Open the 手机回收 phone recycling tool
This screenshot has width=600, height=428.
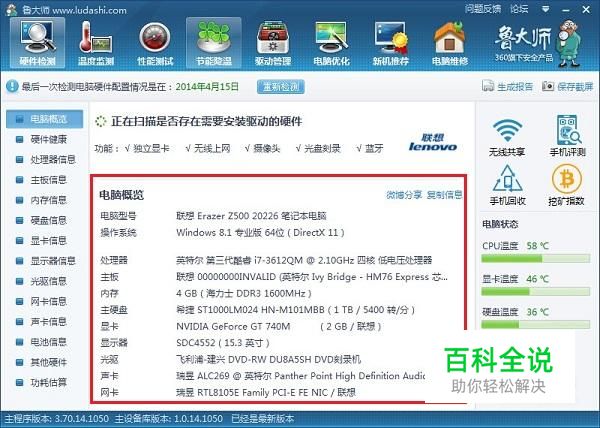[507, 185]
